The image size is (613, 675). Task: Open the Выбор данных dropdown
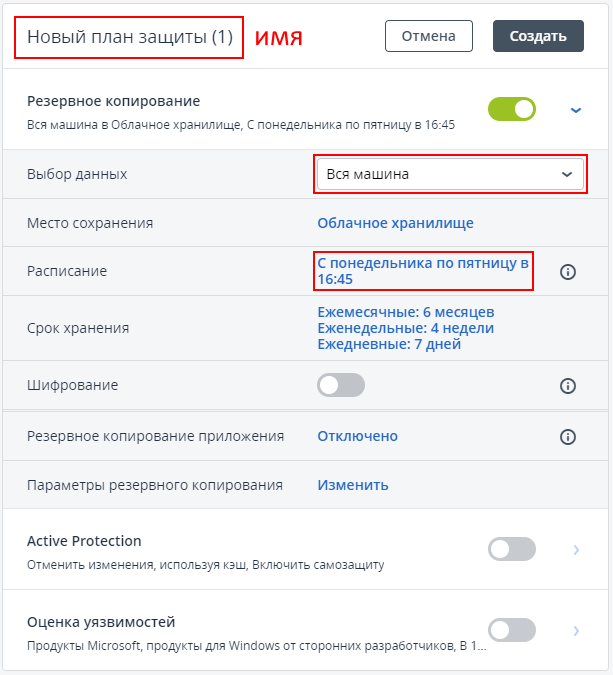450,174
